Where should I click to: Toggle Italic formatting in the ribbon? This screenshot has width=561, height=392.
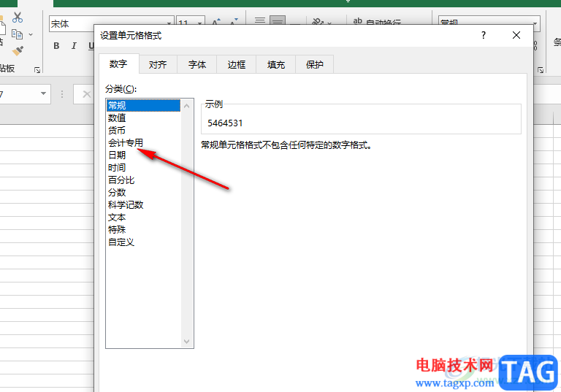74,46
